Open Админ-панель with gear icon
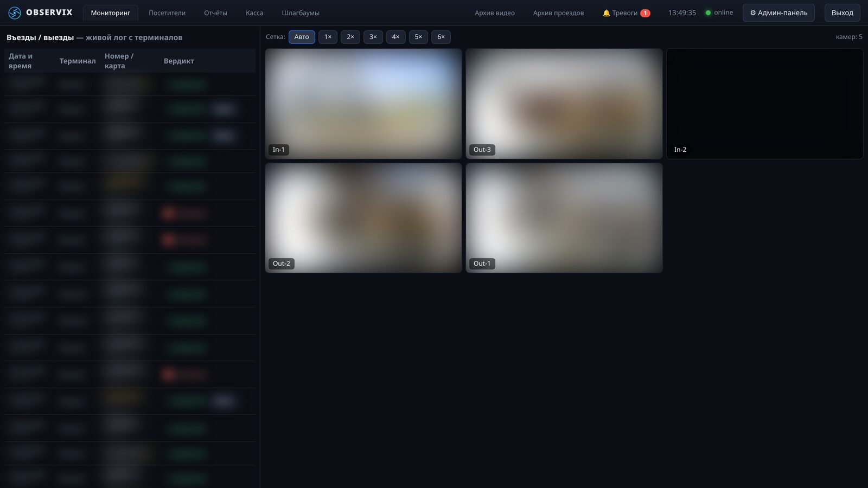The width and height of the screenshot is (868, 488). (778, 12)
